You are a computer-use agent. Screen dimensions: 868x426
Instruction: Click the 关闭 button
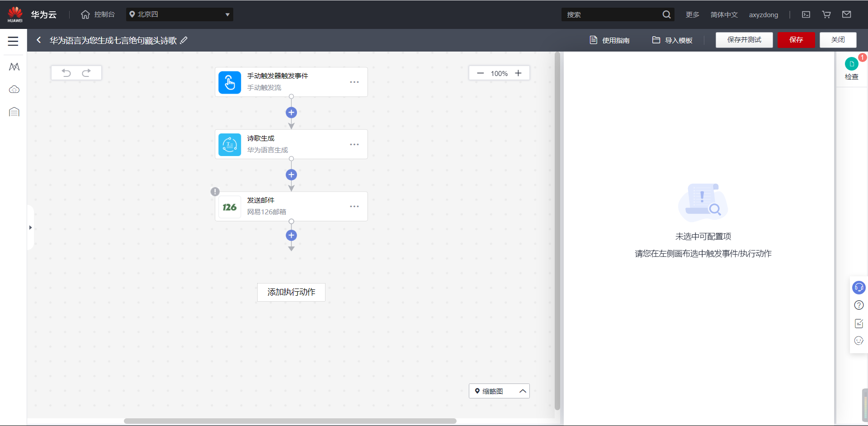click(x=838, y=40)
